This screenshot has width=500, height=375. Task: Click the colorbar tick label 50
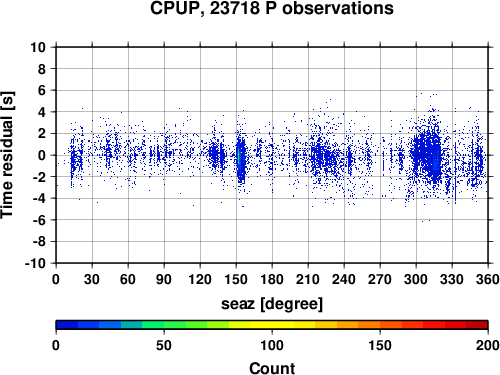point(164,345)
